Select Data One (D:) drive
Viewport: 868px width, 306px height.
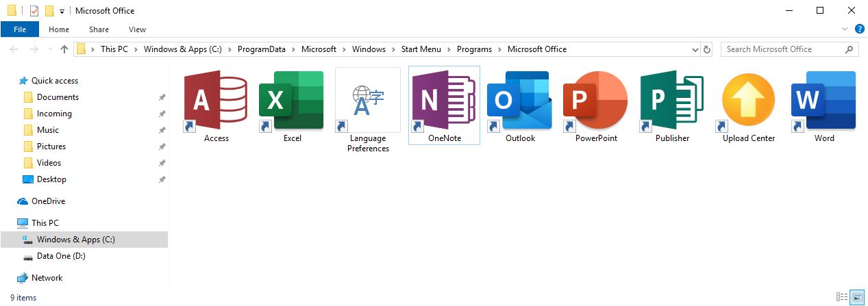point(61,256)
